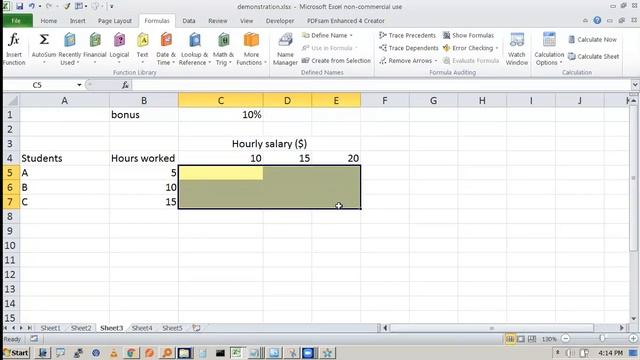The image size is (640, 360).
Task: Click the zoom slider handle
Action: (x=602, y=339)
